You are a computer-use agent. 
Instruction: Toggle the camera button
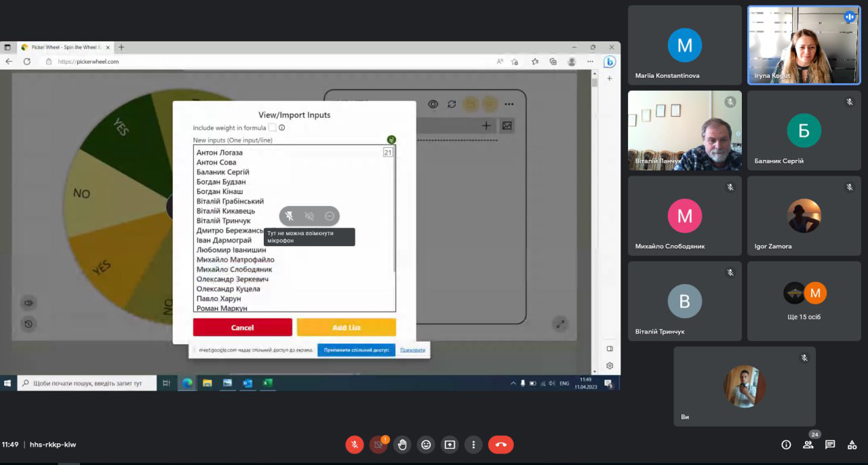click(x=378, y=445)
